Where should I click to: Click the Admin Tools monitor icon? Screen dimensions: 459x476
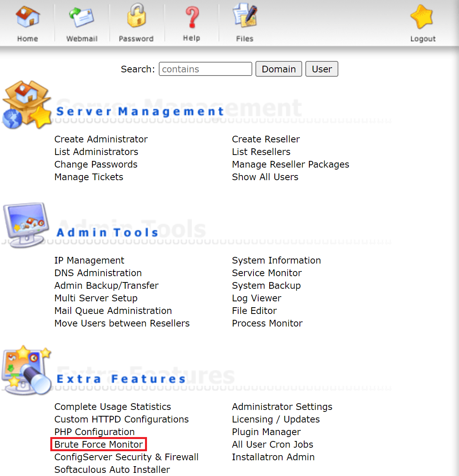click(x=26, y=225)
